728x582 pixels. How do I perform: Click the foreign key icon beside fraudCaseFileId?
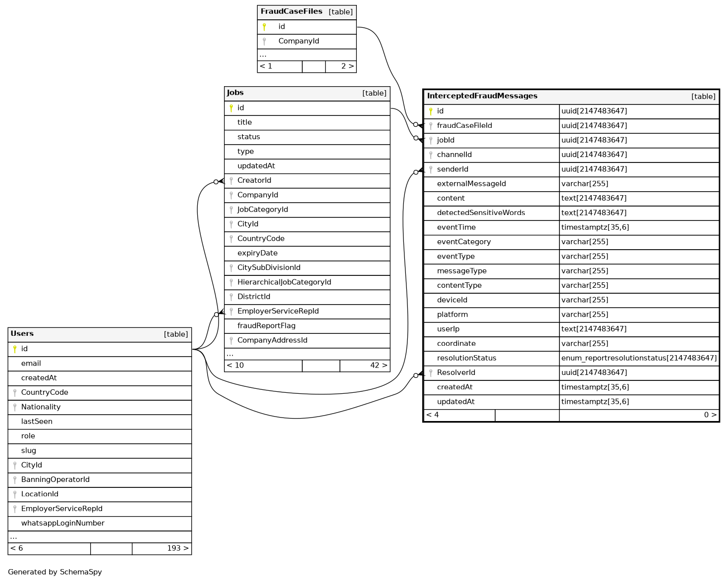tap(431, 126)
